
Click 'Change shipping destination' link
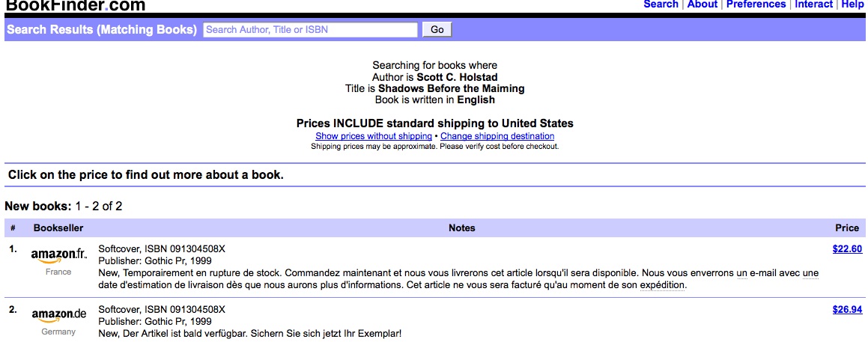point(497,136)
